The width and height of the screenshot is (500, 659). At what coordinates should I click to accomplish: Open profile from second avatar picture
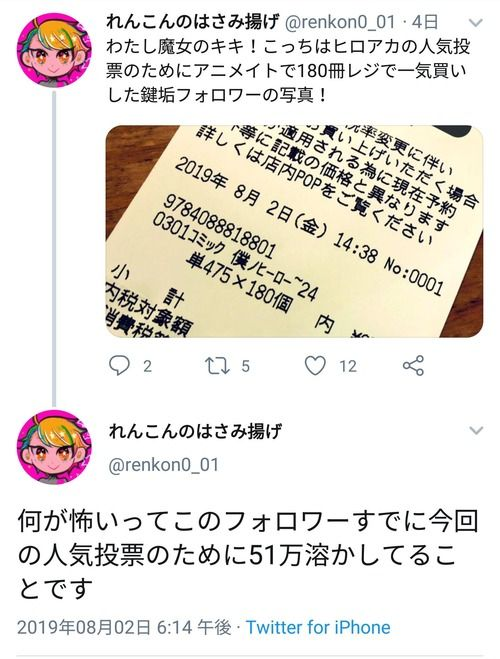(x=54, y=447)
